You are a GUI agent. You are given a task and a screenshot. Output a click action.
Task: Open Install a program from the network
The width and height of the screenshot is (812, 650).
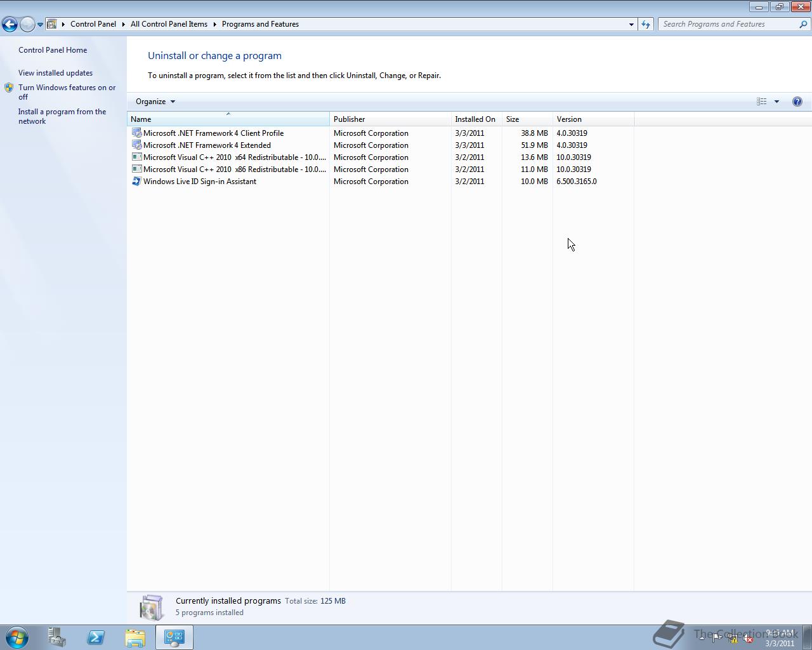62,116
